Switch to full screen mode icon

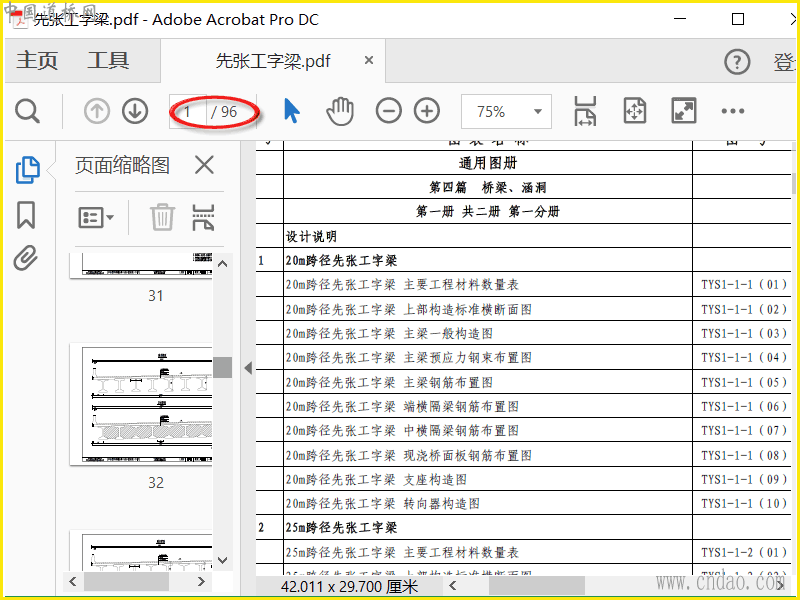click(x=684, y=111)
